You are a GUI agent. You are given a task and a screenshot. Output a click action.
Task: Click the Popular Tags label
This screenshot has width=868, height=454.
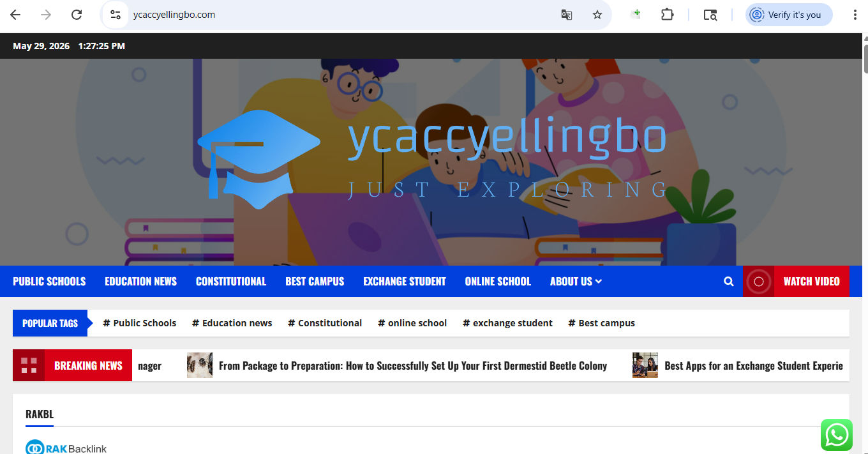click(50, 323)
